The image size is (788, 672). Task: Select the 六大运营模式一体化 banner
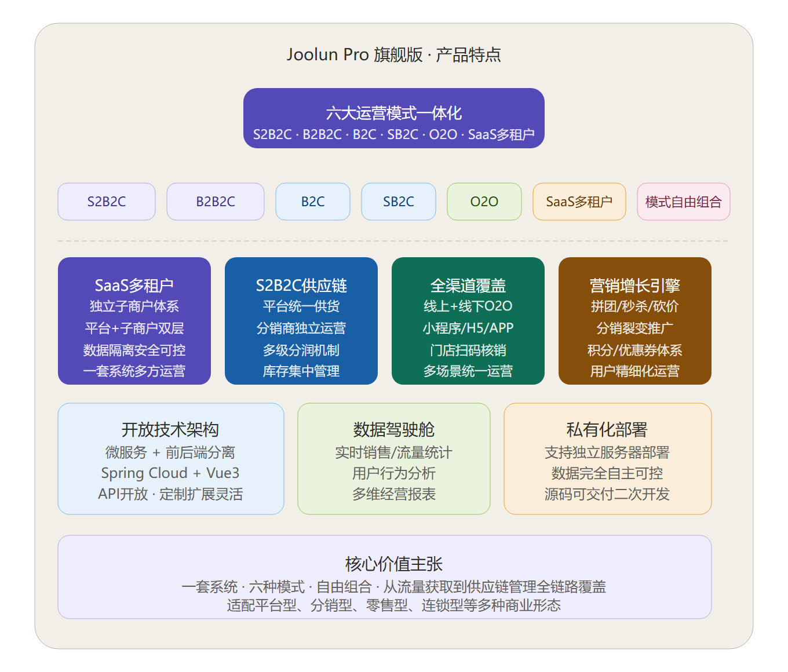(394, 118)
